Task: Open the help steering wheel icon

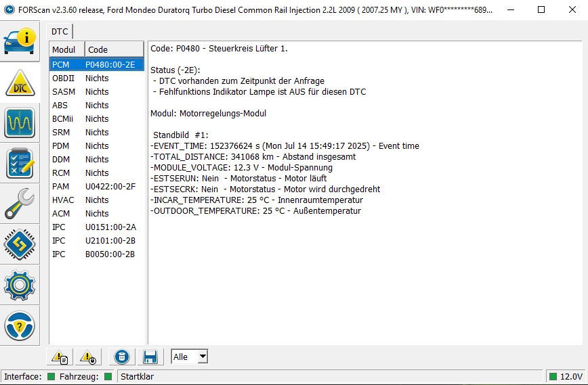Action: pos(20,325)
